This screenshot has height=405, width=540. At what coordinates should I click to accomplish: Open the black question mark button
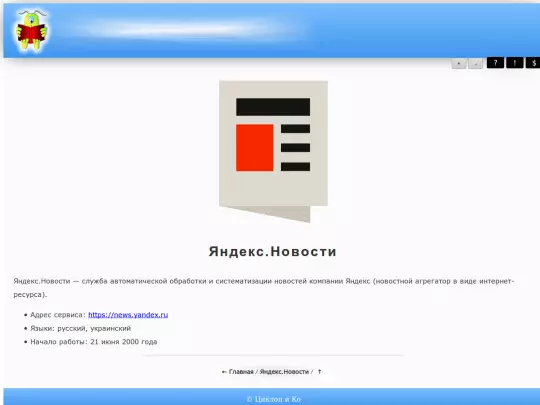coord(495,63)
